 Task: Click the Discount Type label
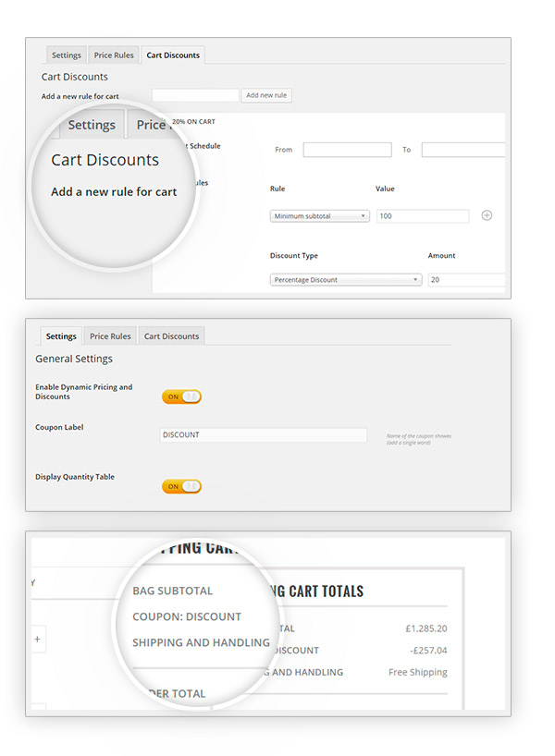[294, 255]
